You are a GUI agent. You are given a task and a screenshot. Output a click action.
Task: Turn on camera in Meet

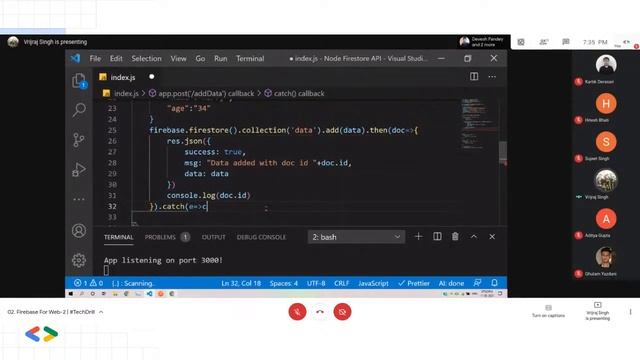coord(342,312)
